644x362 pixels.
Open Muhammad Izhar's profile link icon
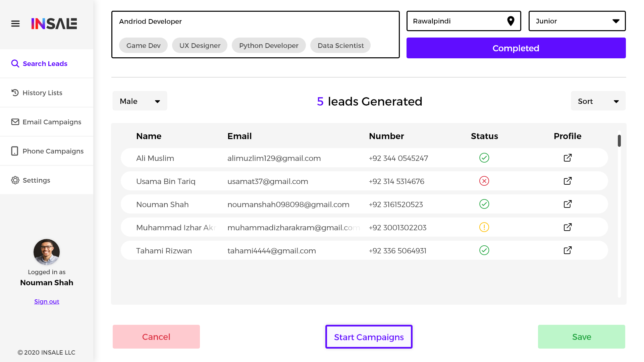[568, 227]
